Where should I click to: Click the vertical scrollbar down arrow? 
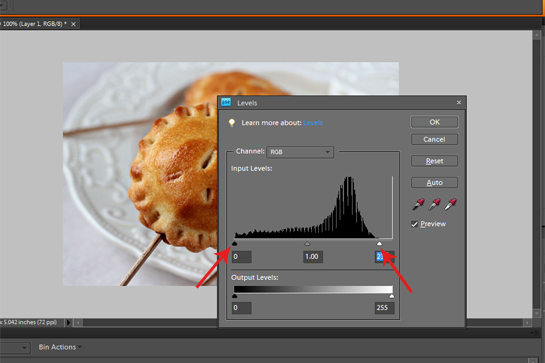pyautogui.click(x=537, y=313)
